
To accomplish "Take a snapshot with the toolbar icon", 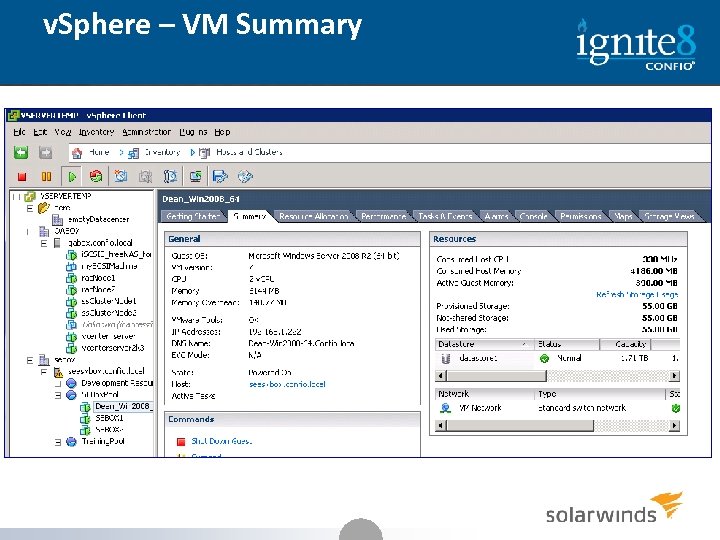I will point(121,176).
